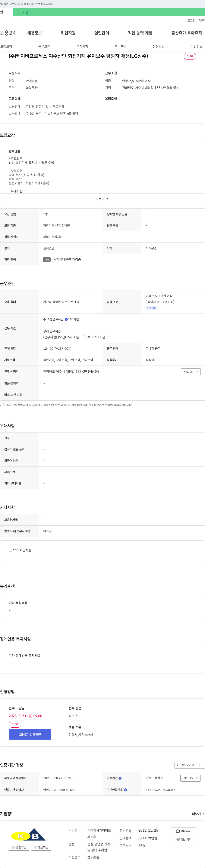Image resolution: width=205 pixels, height=868 pixels.
Task: Jump to 근무조건 section tab
Action: click(44, 46)
